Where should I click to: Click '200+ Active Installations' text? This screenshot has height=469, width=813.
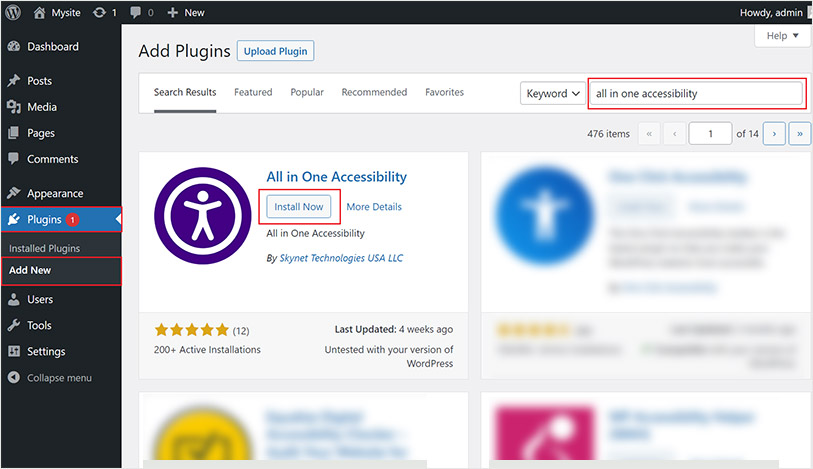(207, 350)
